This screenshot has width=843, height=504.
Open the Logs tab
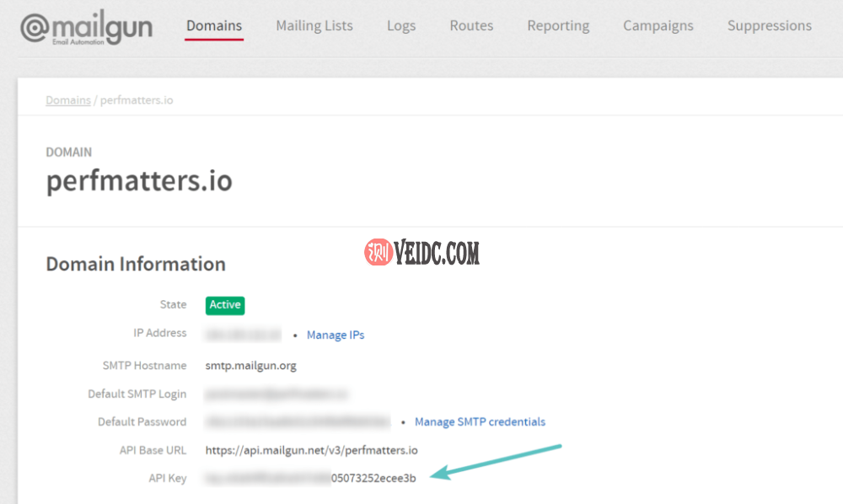click(401, 26)
